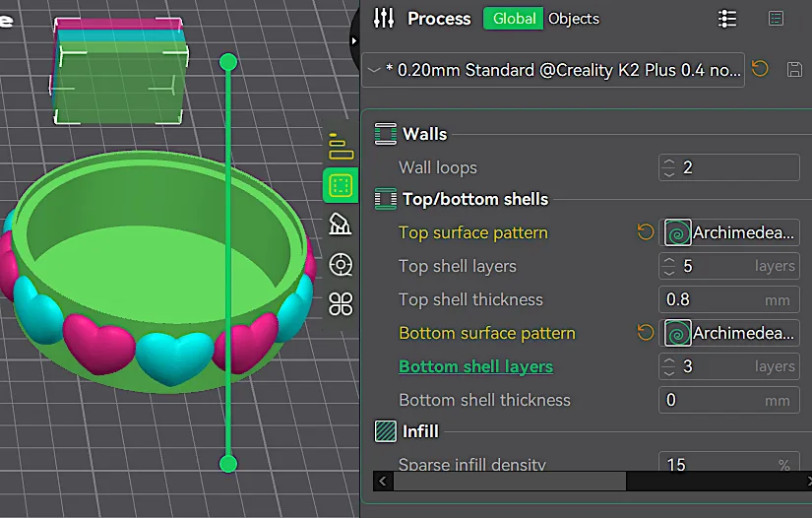Open the Top surface pattern dropdown
The height and width of the screenshot is (518, 812).
coord(728,232)
